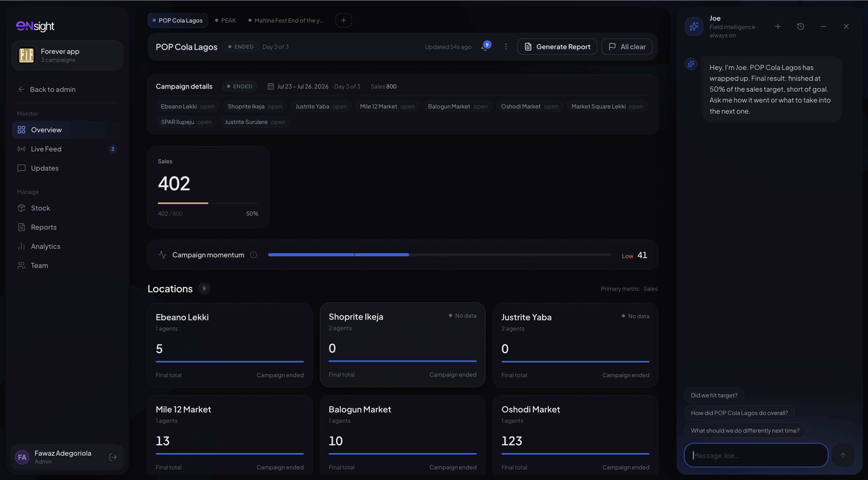The image size is (868, 480).
Task: Click the 'Updated 54s ago' text
Action: [x=448, y=47]
